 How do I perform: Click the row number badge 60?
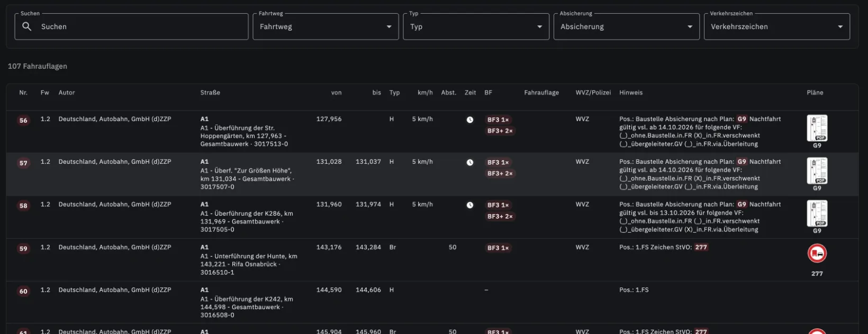23,292
